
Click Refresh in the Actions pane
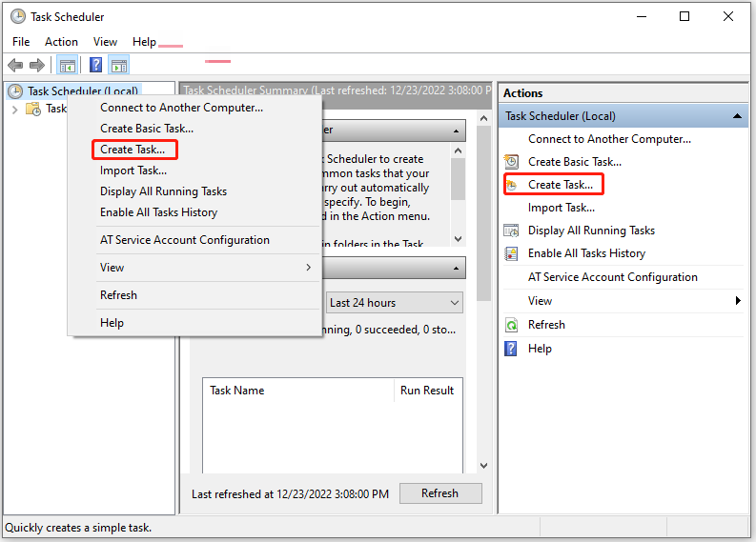[546, 325]
